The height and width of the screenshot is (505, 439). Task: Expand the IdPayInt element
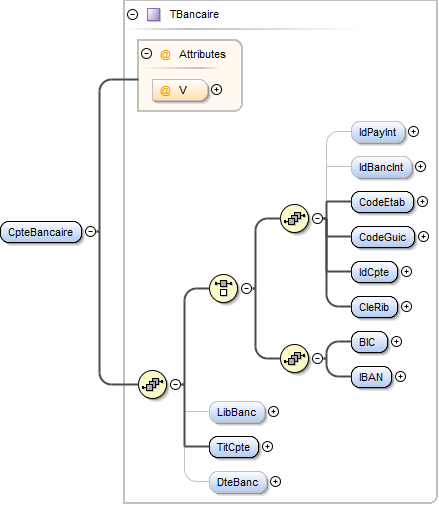413,132
